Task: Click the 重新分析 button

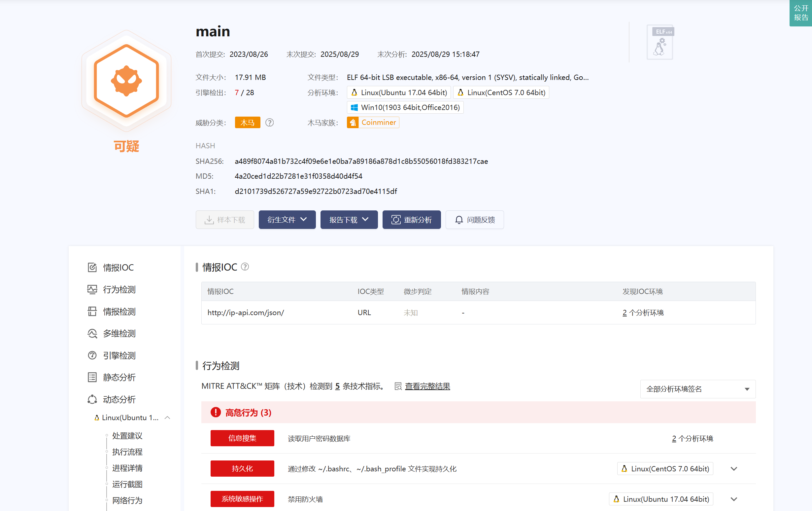Action: 411,220
